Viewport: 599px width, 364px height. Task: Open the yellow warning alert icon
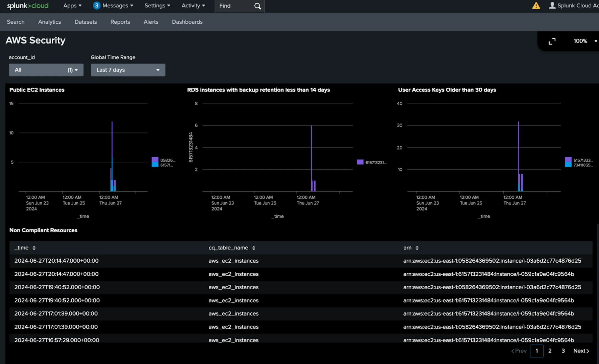click(x=536, y=5)
